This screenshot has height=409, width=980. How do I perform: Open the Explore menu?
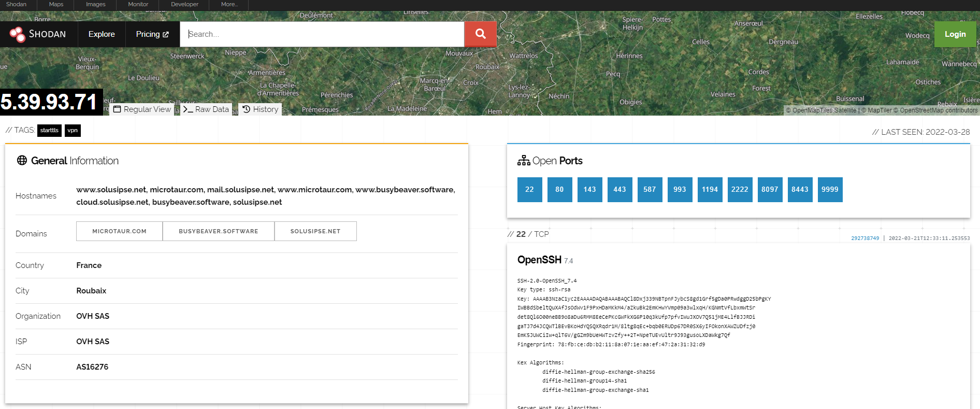tap(102, 34)
